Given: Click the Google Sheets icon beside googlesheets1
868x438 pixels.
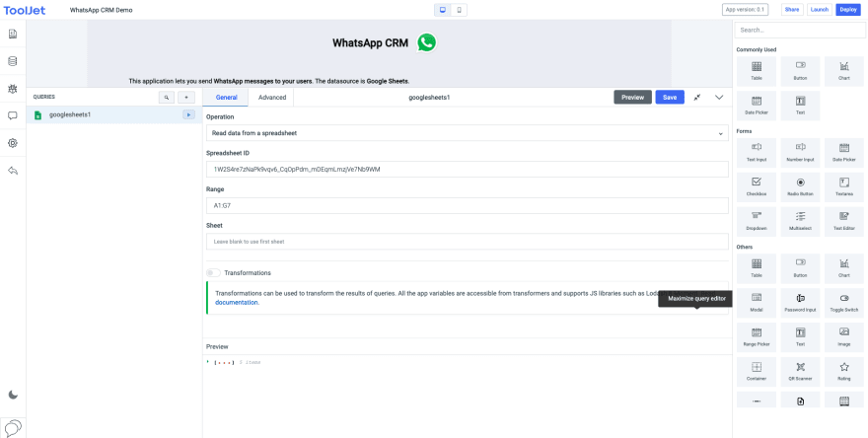Looking at the screenshot, I should pyautogui.click(x=38, y=115).
